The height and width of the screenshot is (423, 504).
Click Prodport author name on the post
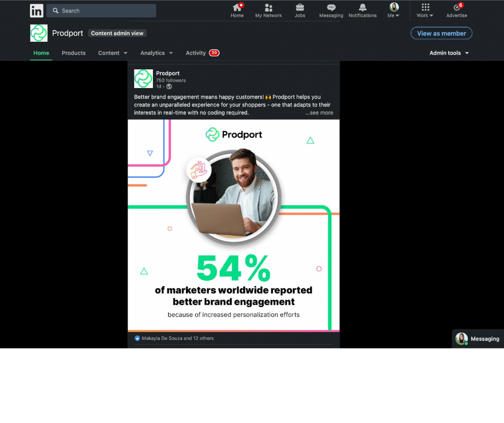click(x=168, y=73)
